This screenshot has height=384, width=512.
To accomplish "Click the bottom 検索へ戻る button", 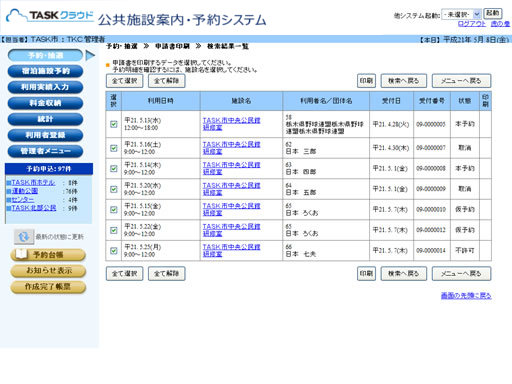I will point(404,274).
